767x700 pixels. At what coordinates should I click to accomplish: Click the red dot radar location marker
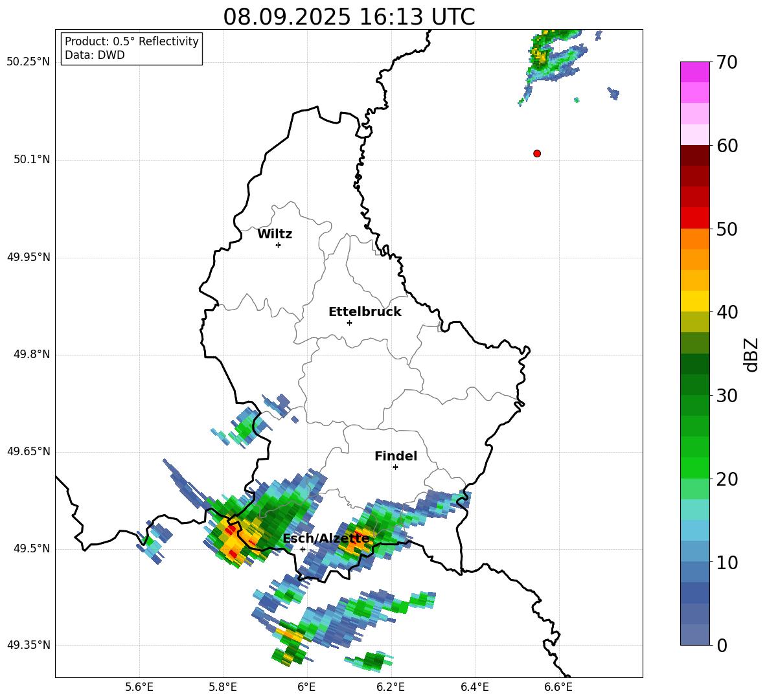tap(537, 153)
